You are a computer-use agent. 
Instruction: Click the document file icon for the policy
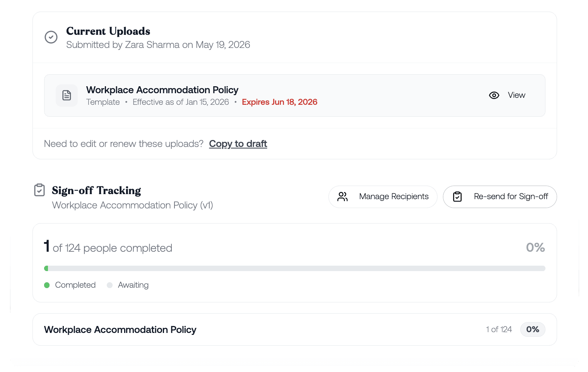point(67,96)
